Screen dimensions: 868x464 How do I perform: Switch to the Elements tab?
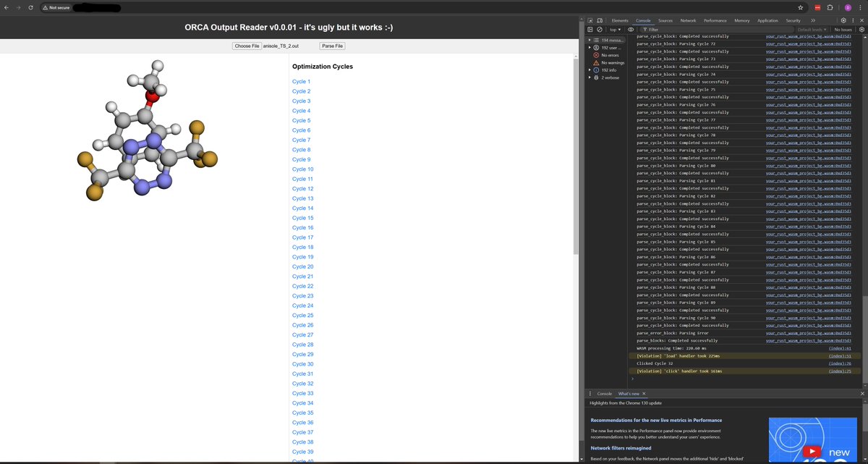click(620, 20)
